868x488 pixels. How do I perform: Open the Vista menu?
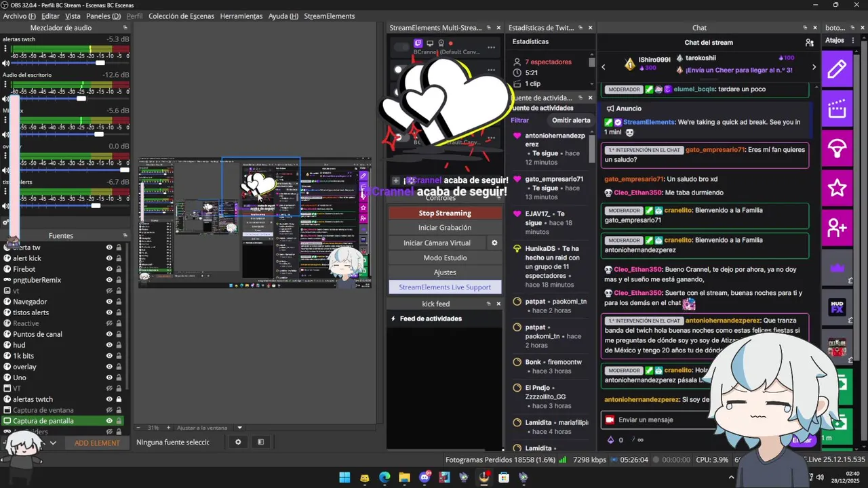(x=73, y=16)
